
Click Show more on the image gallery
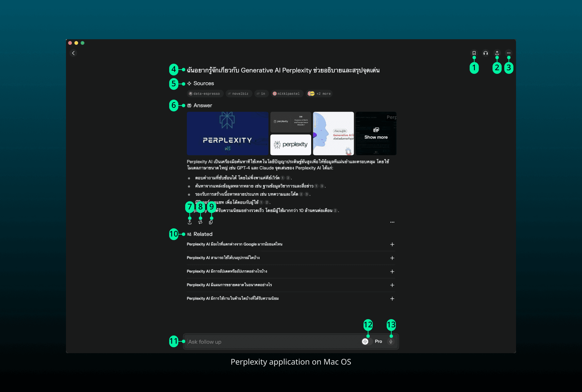coord(376,134)
